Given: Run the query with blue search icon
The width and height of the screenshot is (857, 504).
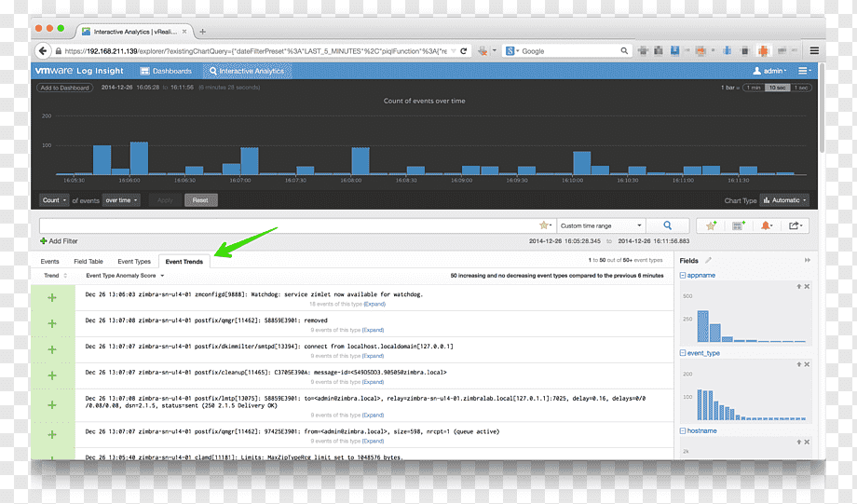Looking at the screenshot, I should tap(667, 225).
